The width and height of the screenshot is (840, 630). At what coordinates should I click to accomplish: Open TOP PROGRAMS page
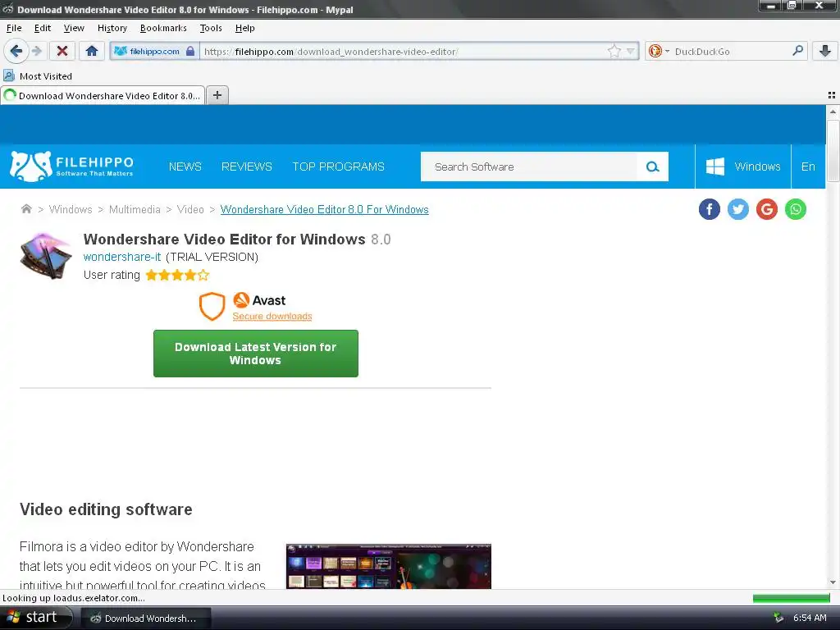point(338,167)
